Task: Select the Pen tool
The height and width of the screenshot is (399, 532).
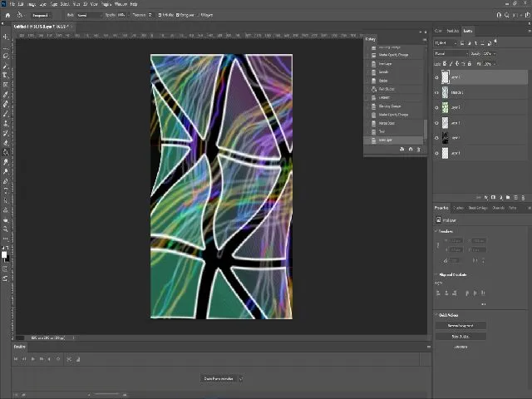Action: 6,181
